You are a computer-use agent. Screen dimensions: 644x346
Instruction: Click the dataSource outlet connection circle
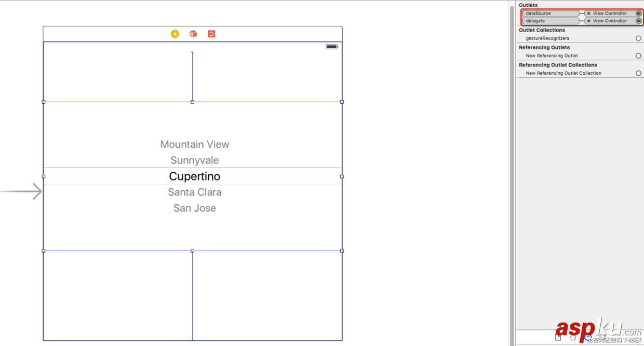point(638,13)
